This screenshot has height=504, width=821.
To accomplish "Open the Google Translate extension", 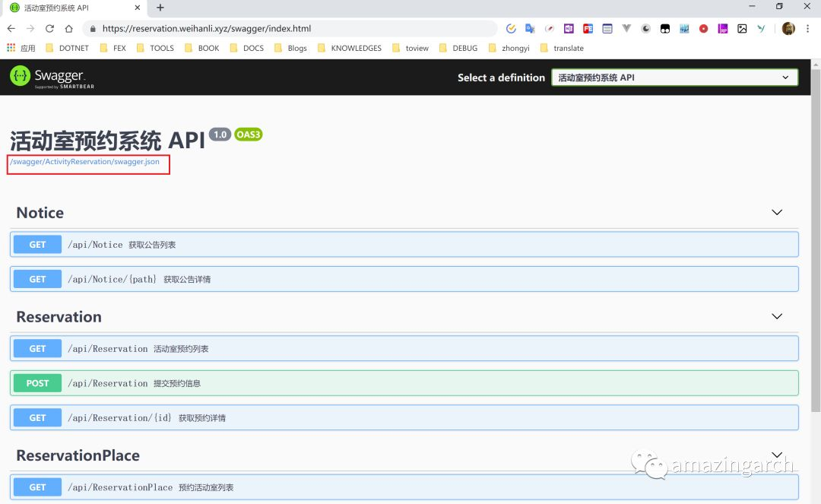I will pyautogui.click(x=530, y=29).
